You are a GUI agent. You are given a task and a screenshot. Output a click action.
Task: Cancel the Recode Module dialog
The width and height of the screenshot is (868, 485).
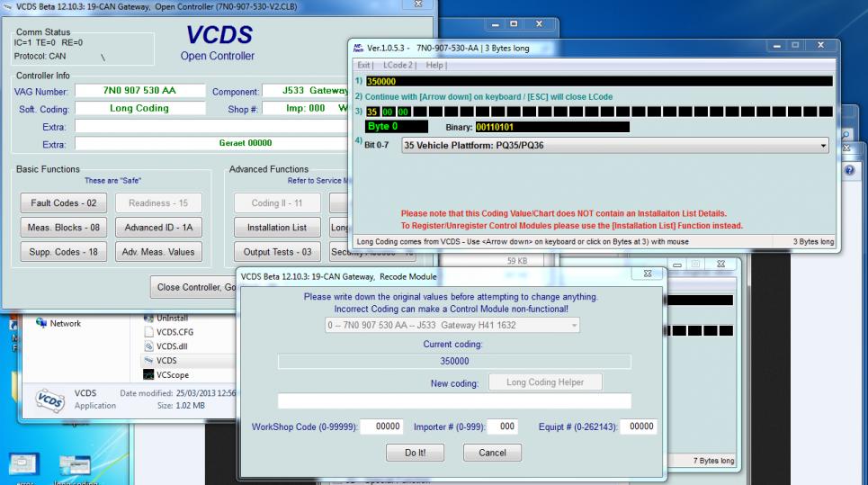[492, 453]
